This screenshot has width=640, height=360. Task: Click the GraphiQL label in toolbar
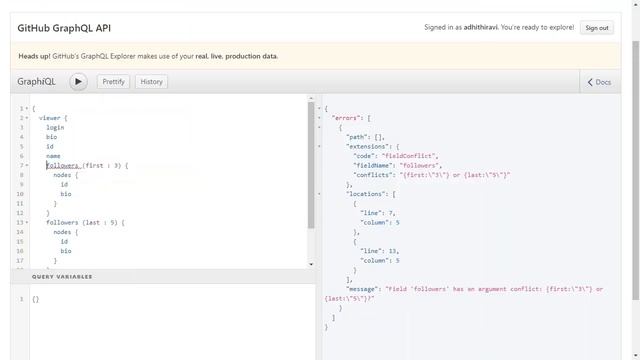36,82
